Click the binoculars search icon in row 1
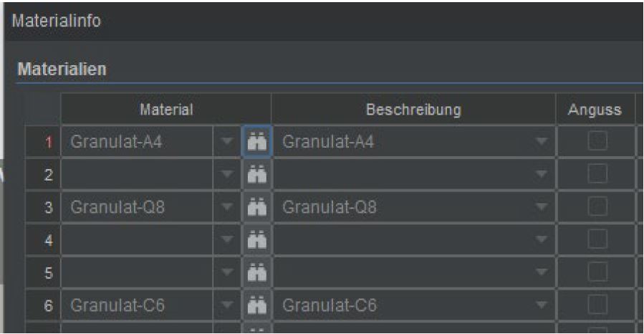 256,142
